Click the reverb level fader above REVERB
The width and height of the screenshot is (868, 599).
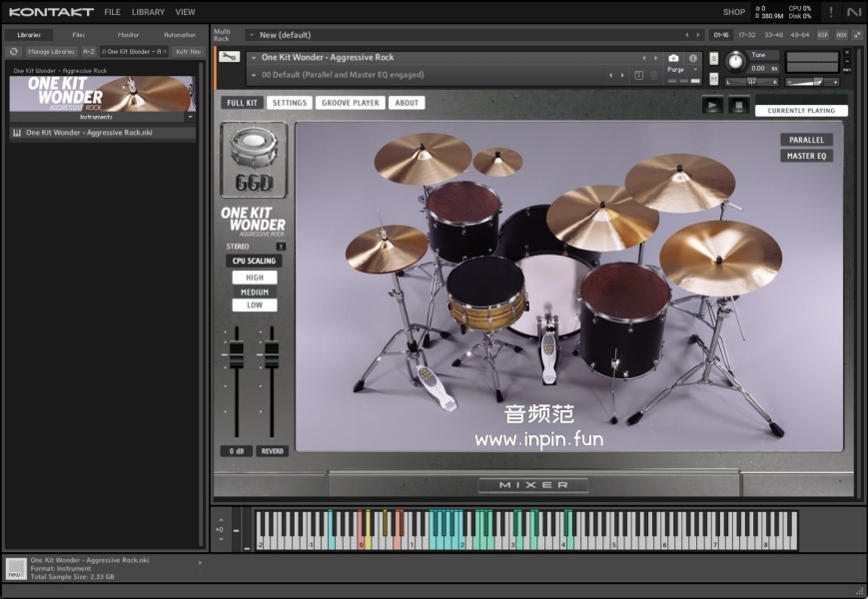(272, 355)
